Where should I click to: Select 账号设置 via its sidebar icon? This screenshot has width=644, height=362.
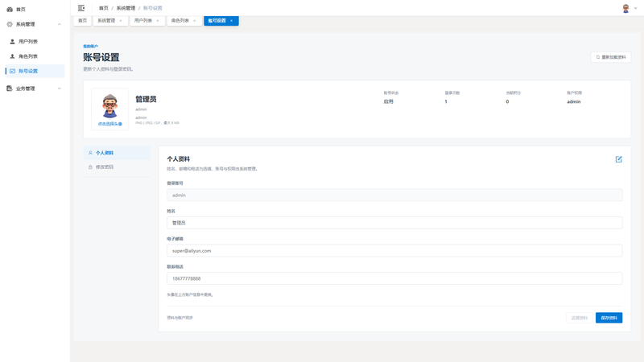pyautogui.click(x=12, y=71)
